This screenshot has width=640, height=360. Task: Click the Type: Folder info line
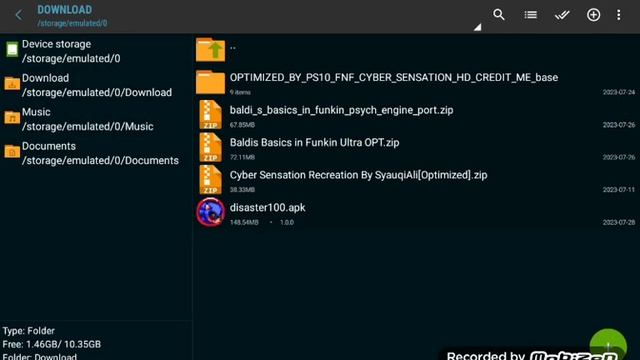click(29, 331)
